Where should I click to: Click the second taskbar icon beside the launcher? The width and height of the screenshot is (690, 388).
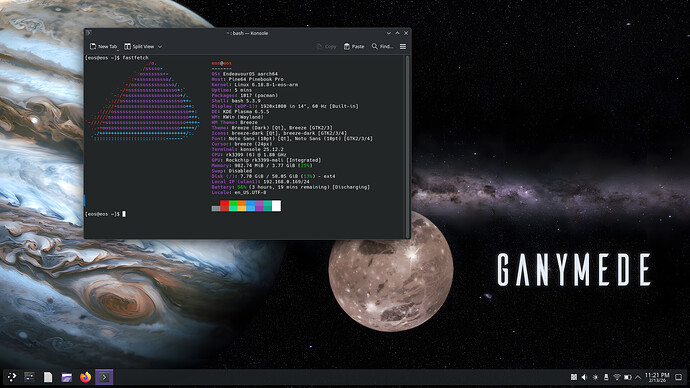pyautogui.click(x=29, y=377)
